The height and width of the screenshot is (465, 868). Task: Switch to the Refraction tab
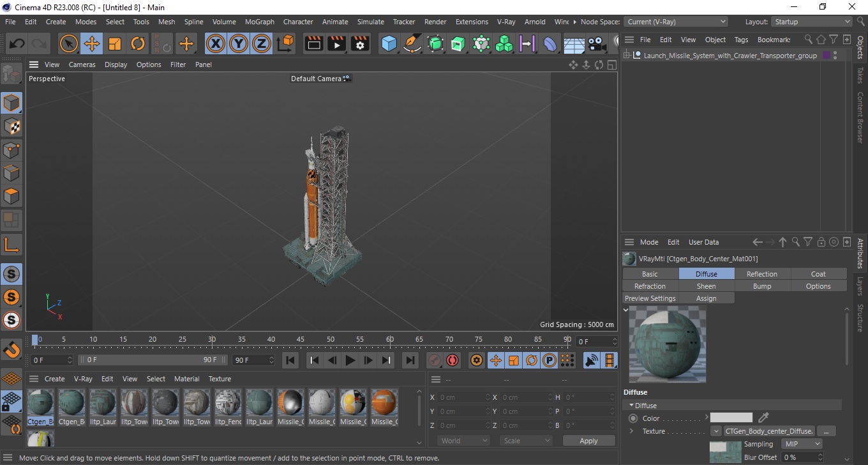point(650,286)
